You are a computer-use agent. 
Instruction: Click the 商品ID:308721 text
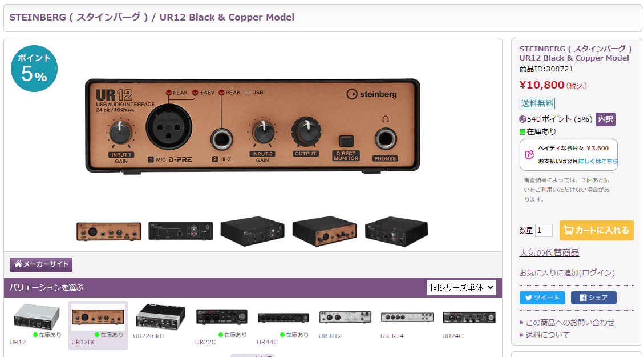546,69
